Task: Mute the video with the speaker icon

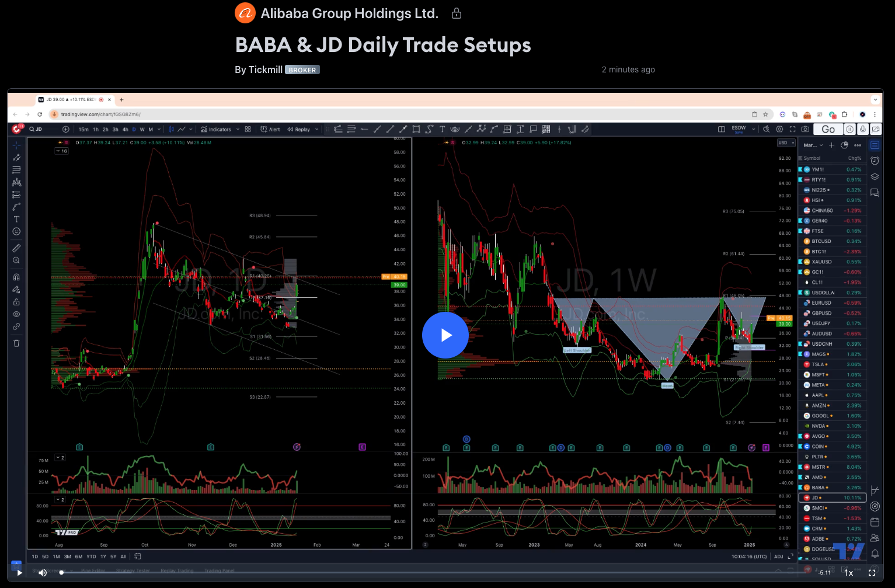Action: (43, 573)
